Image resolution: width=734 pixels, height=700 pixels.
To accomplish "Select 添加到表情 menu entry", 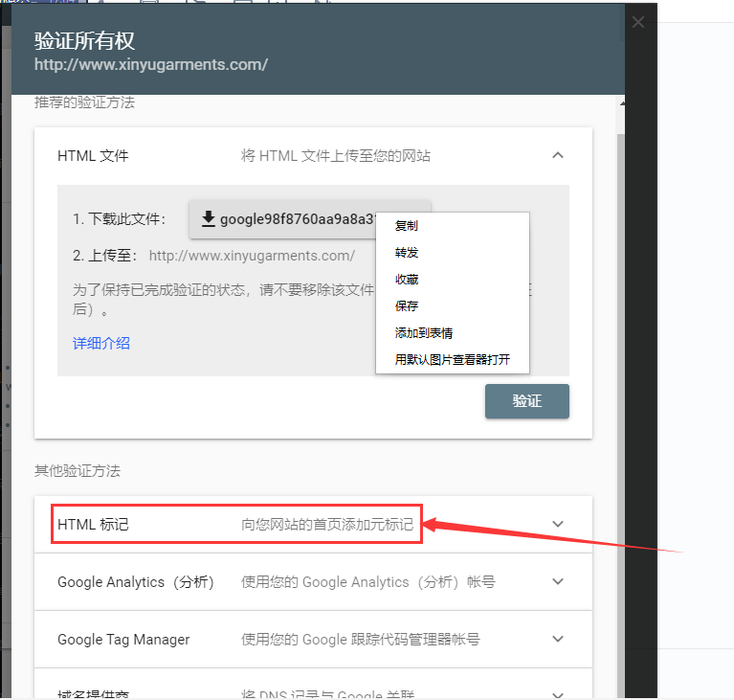I will pyautogui.click(x=423, y=333).
